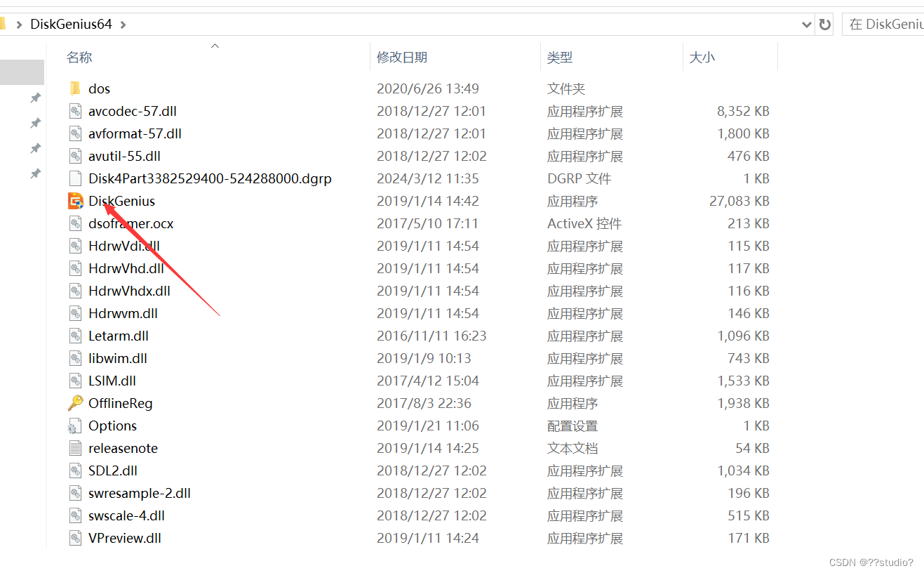Open the DiskGenius application icon

click(75, 201)
